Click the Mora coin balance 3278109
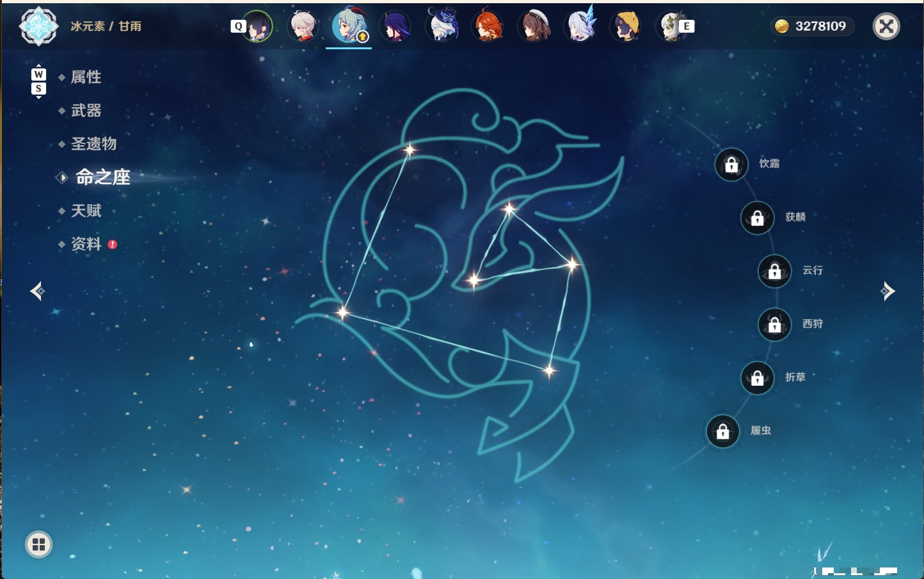The image size is (924, 579). click(811, 26)
